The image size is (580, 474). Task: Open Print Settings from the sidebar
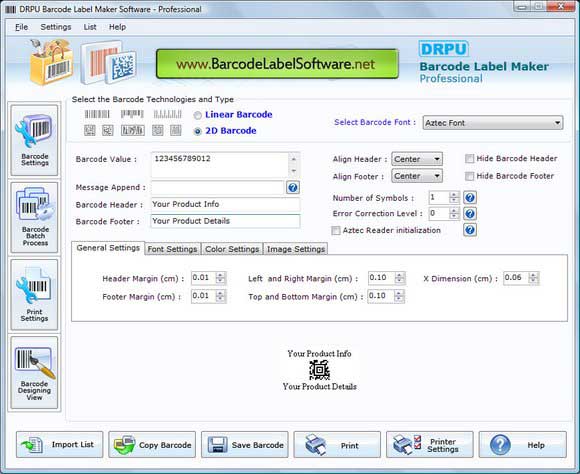coord(34,295)
